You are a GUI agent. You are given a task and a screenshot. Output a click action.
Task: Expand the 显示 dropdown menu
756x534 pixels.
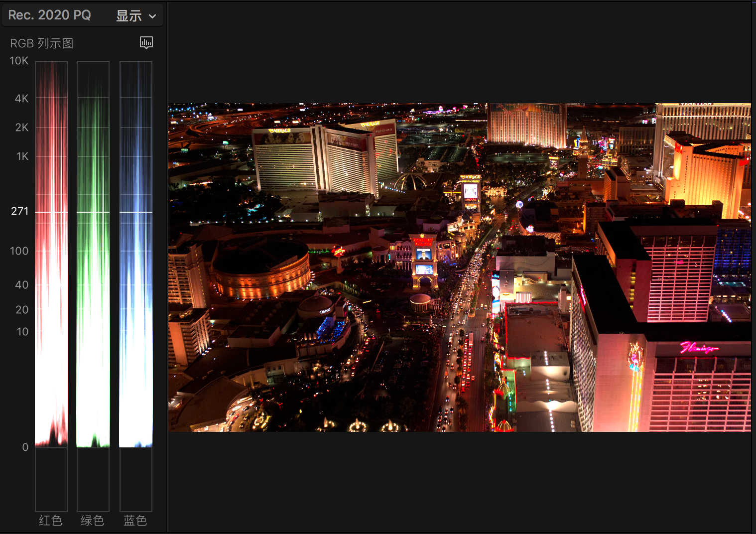(x=136, y=16)
